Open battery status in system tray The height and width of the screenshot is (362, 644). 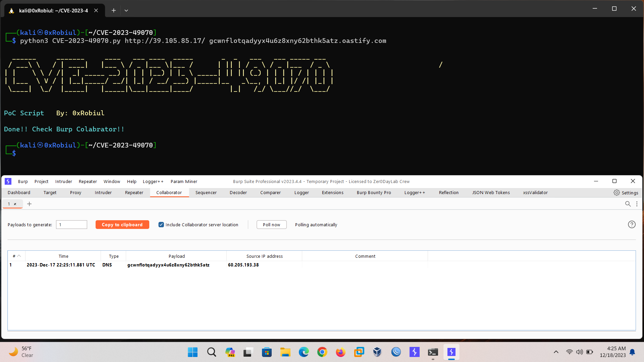coord(589,352)
